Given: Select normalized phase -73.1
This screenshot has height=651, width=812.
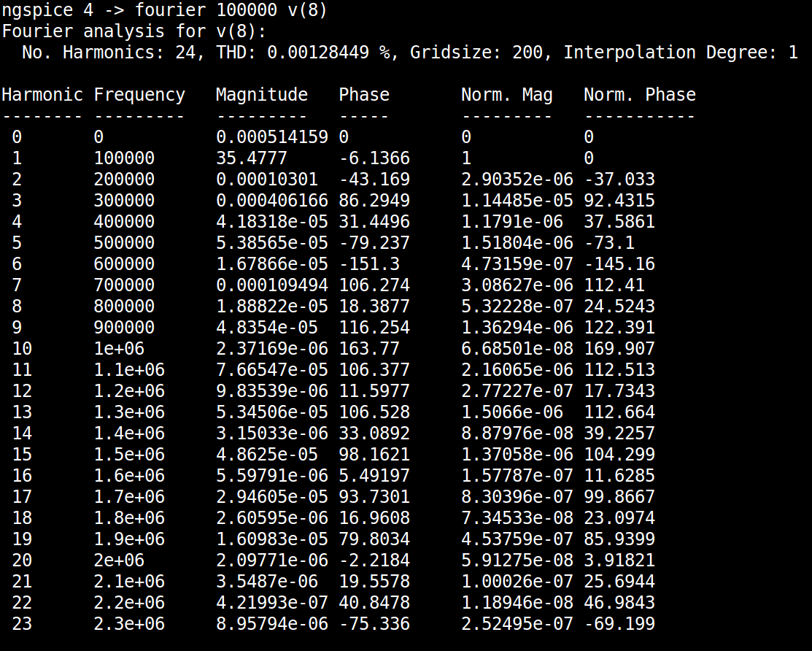Looking at the screenshot, I should coord(609,244).
